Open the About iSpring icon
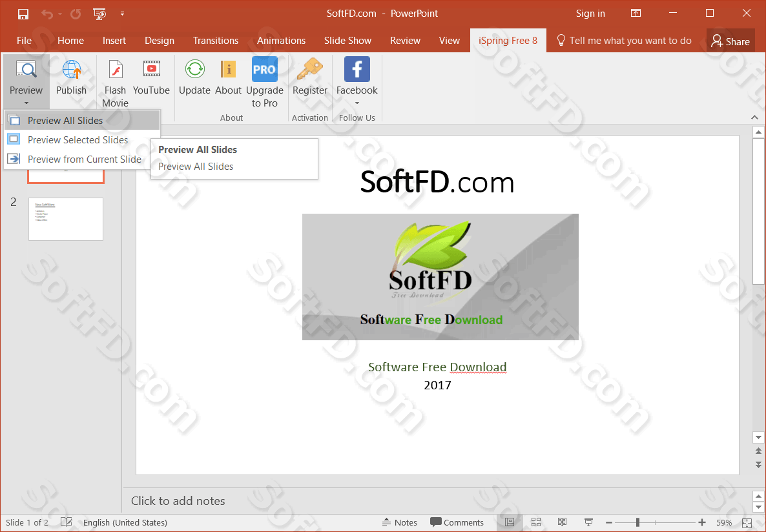 click(x=228, y=69)
